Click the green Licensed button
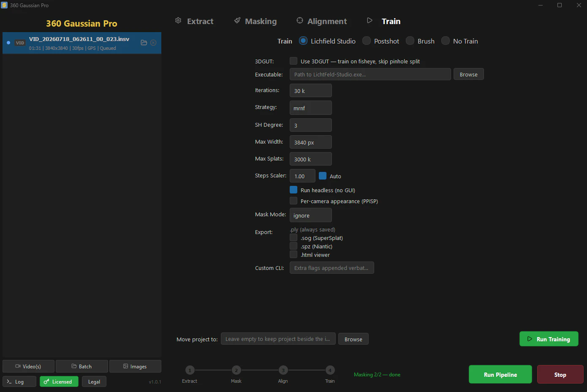This screenshot has width=587, height=392. pos(59,381)
